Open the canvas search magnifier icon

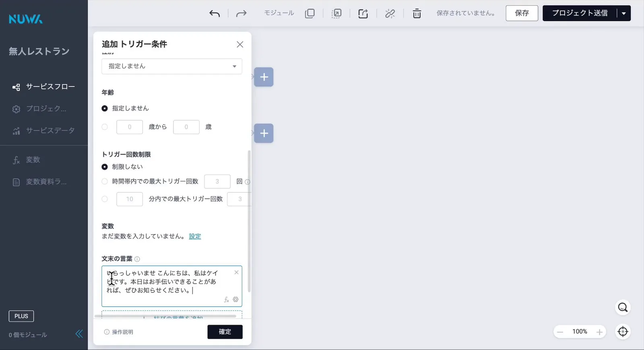click(623, 307)
